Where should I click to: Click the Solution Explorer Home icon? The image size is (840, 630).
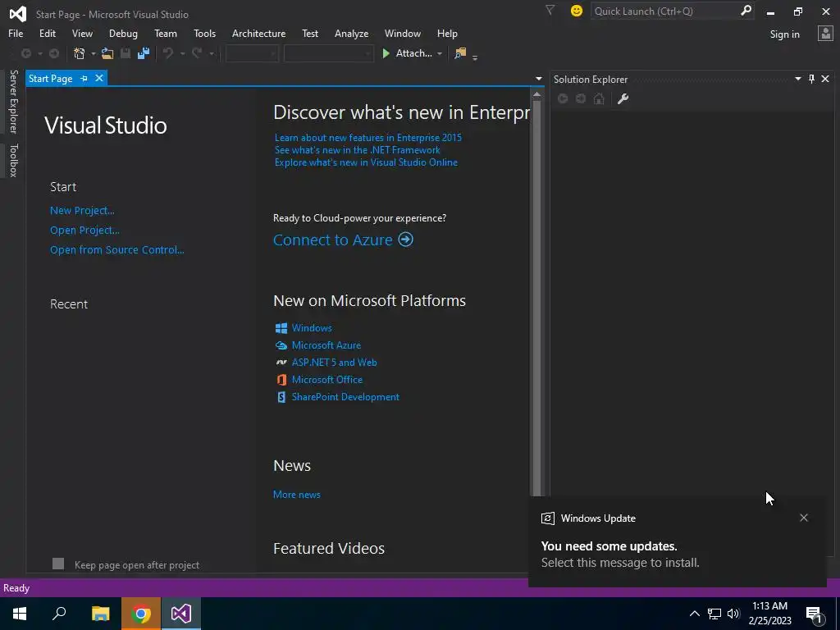coord(599,98)
